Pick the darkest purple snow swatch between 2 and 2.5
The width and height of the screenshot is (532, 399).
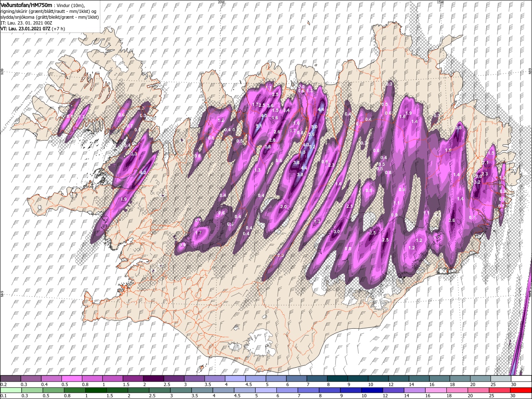coord(153,378)
